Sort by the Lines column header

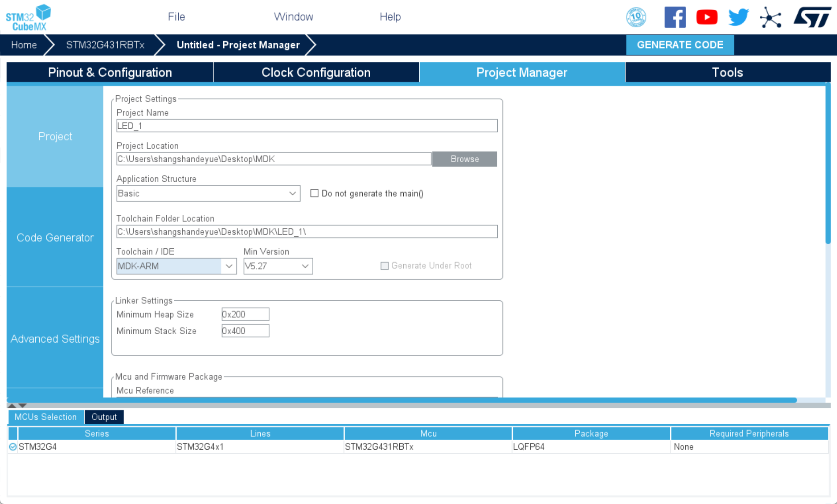click(x=260, y=433)
